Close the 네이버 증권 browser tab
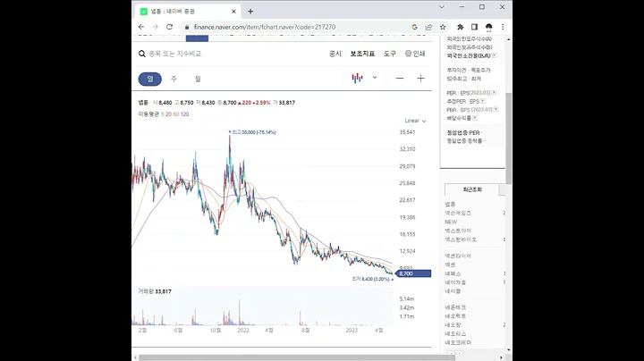Screen dimensions: 644x361 click(x=233, y=12)
